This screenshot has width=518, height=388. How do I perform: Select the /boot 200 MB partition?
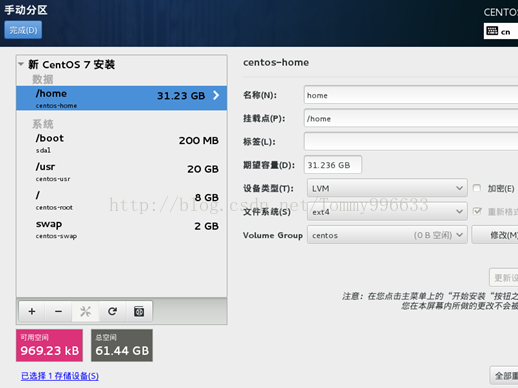tap(122, 143)
